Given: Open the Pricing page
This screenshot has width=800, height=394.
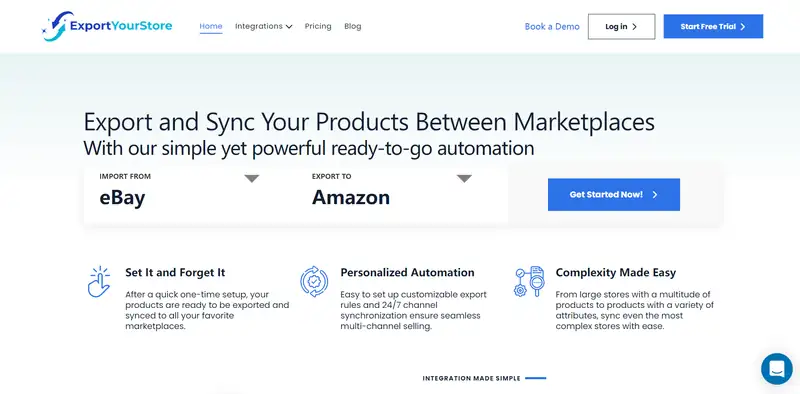Looking at the screenshot, I should 318,26.
